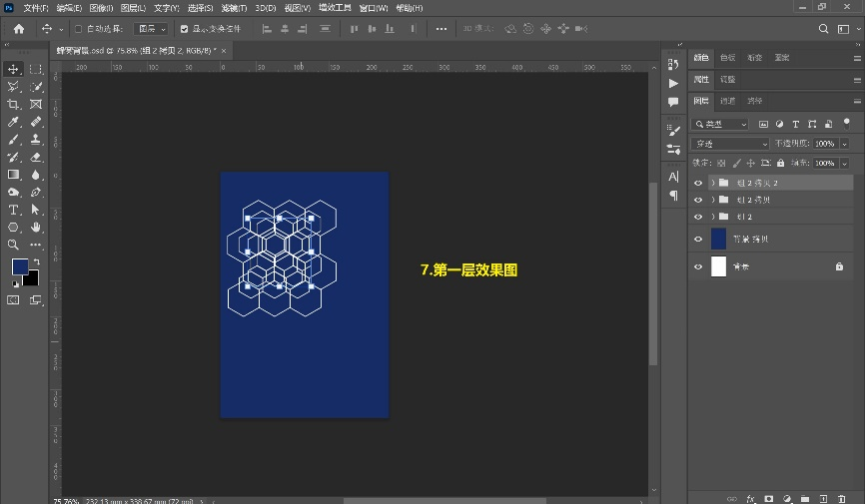Hide the 组 2 拷贝 group
This screenshot has width=865, height=504.
click(x=698, y=200)
